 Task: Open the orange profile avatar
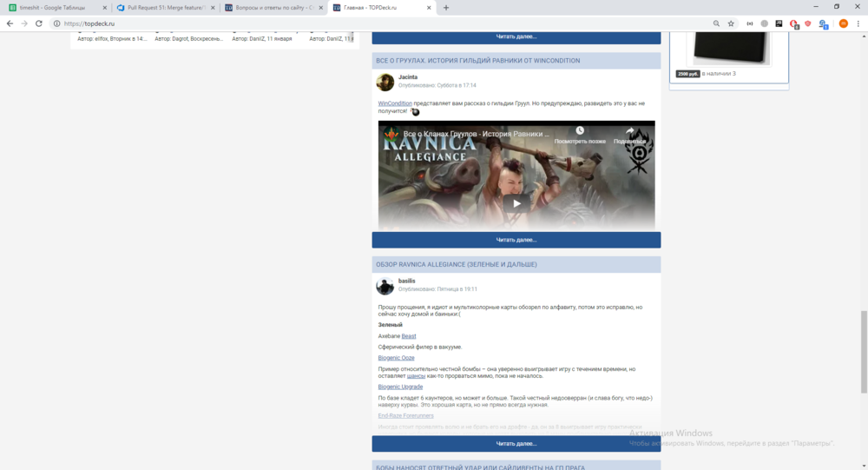click(x=843, y=23)
